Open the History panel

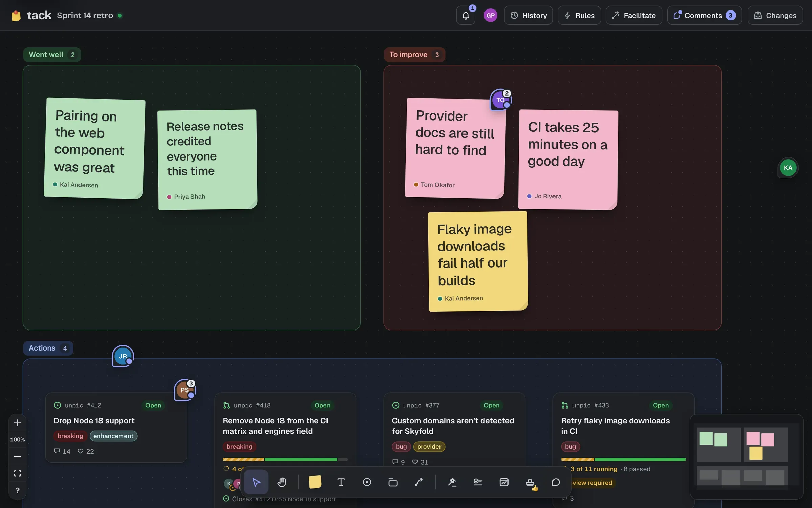528,15
